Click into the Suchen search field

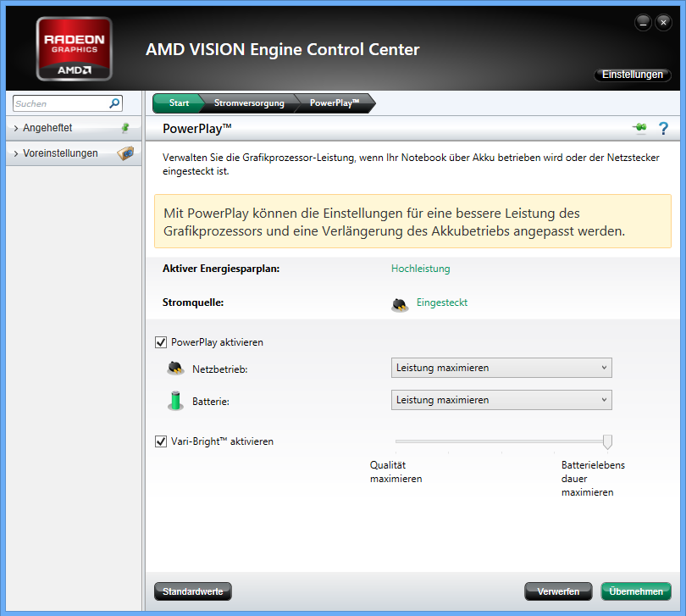point(59,103)
